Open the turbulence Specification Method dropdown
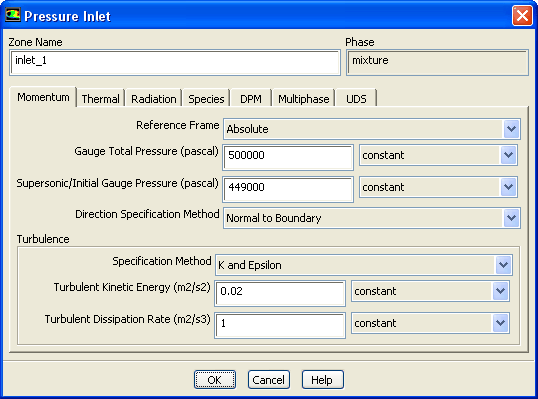This screenshot has height=399, width=538. 364,265
